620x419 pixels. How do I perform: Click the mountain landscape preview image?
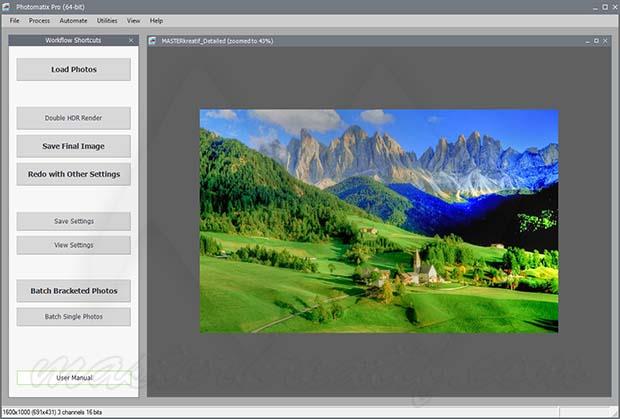click(x=379, y=221)
